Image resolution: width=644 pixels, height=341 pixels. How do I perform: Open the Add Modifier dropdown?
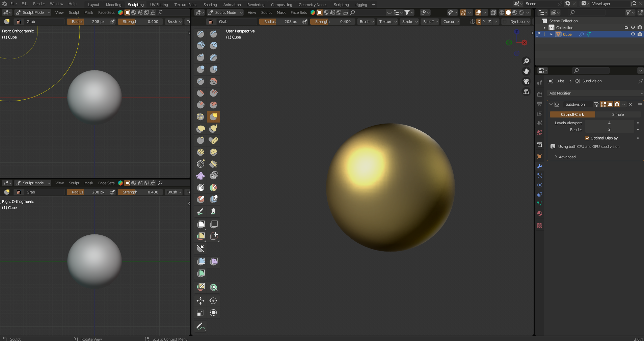[x=595, y=93]
